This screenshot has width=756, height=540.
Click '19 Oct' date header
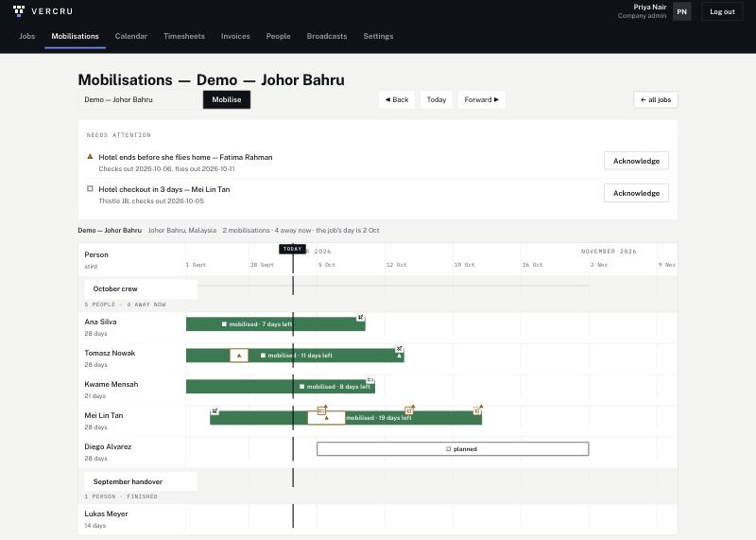[464, 265]
